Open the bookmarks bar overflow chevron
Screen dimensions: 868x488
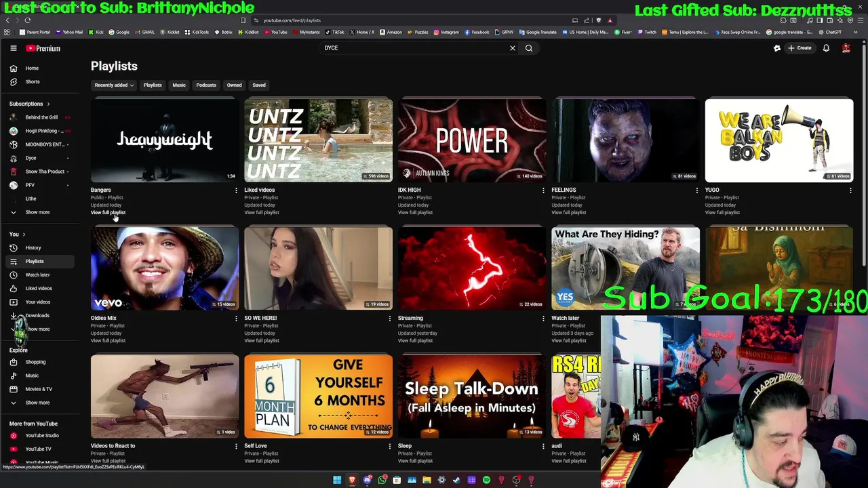coord(857,32)
